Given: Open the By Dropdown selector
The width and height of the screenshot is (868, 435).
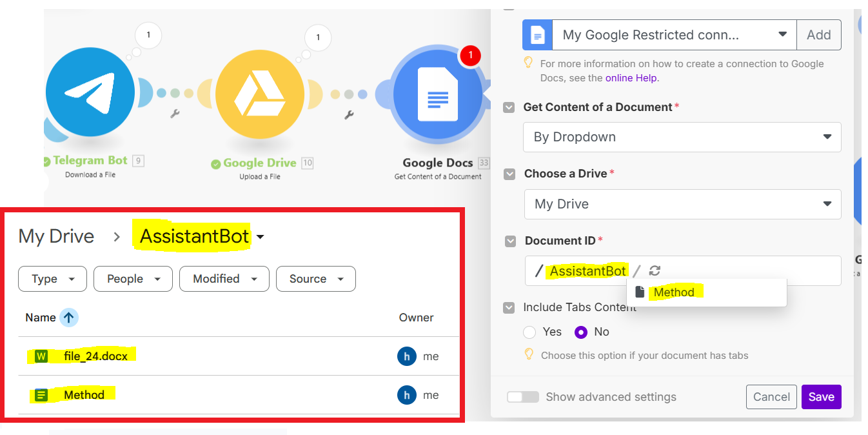Looking at the screenshot, I should click(682, 137).
